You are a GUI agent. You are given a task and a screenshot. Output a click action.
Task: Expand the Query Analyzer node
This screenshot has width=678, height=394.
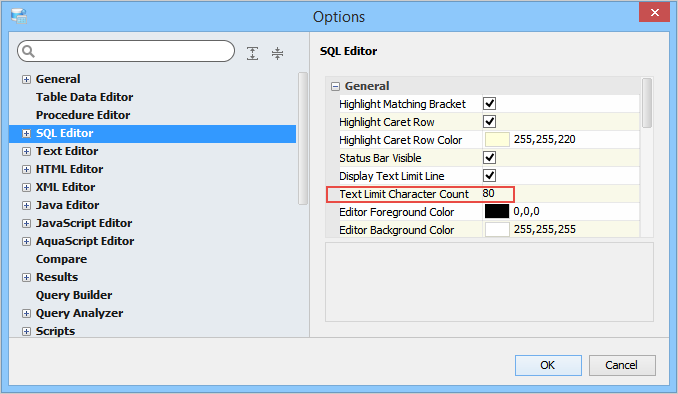point(26,314)
